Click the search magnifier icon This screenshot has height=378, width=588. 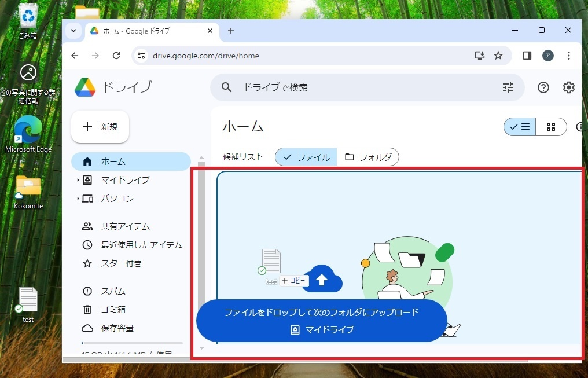[226, 87]
